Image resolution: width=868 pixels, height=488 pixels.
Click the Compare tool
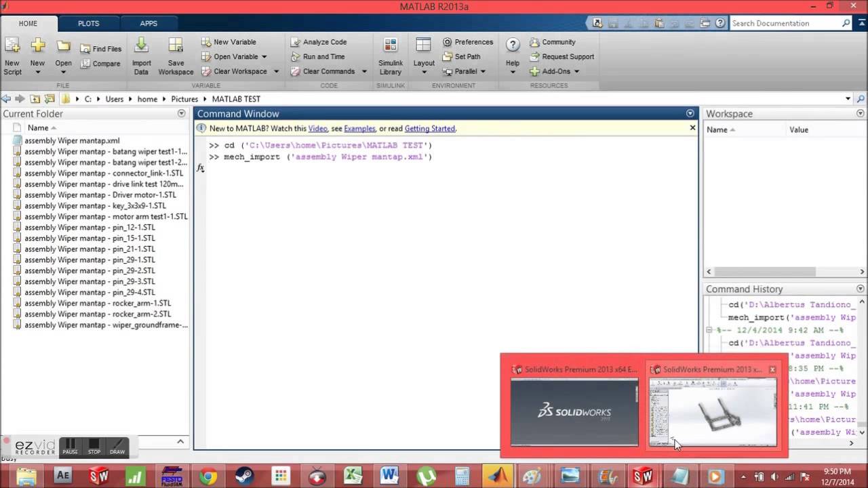pyautogui.click(x=100, y=64)
